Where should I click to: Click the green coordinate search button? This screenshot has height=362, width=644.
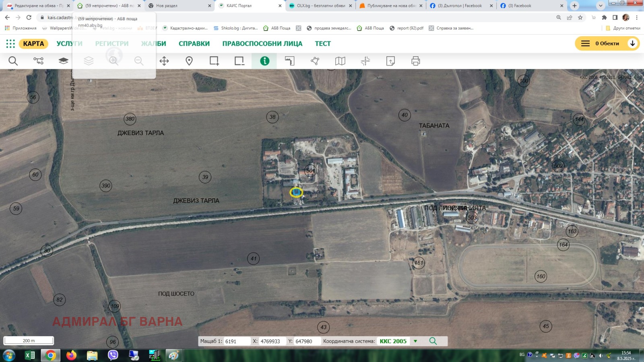coord(433,341)
